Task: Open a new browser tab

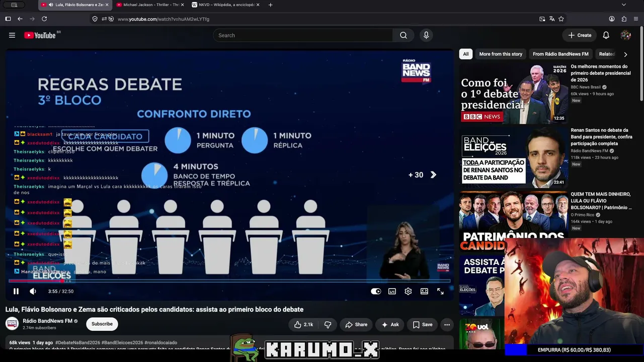Action: [x=271, y=5]
